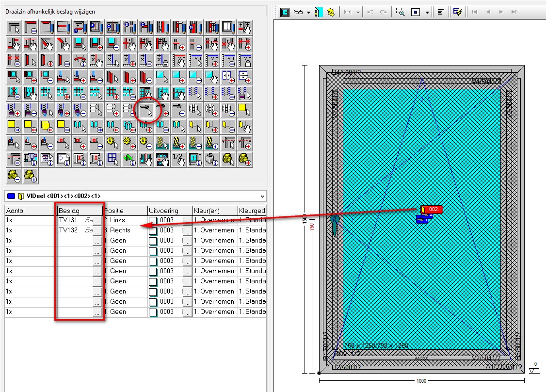The width and height of the screenshot is (546, 392).
Task: Click the '3. Rechts' position cell
Action: [x=126, y=230]
